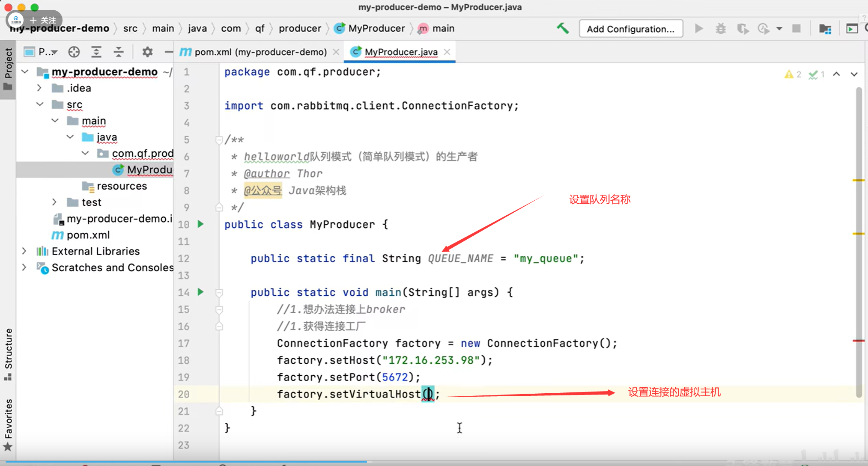Click the Build project hammer icon

(563, 29)
